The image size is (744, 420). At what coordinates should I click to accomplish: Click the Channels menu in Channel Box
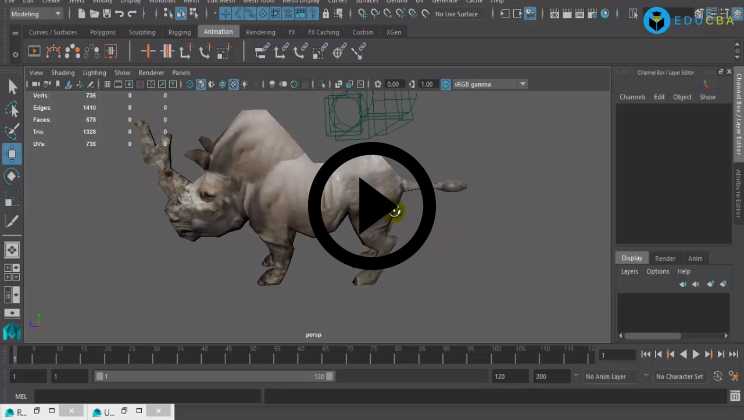click(x=632, y=97)
